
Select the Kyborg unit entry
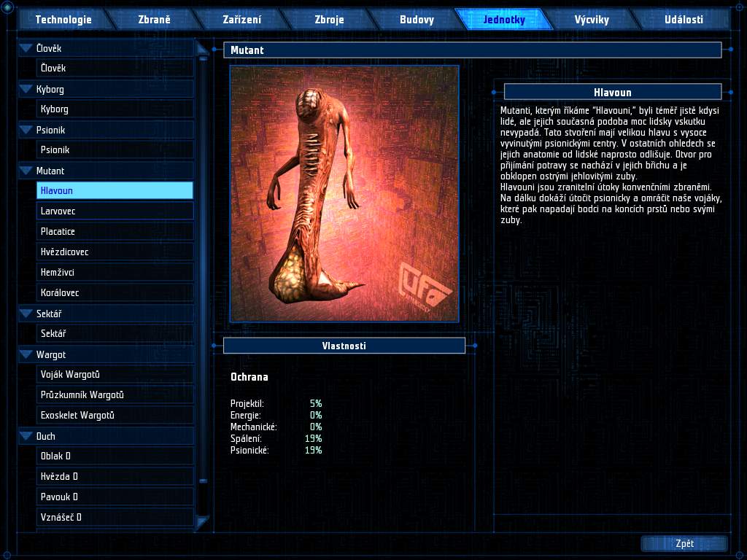pos(115,109)
